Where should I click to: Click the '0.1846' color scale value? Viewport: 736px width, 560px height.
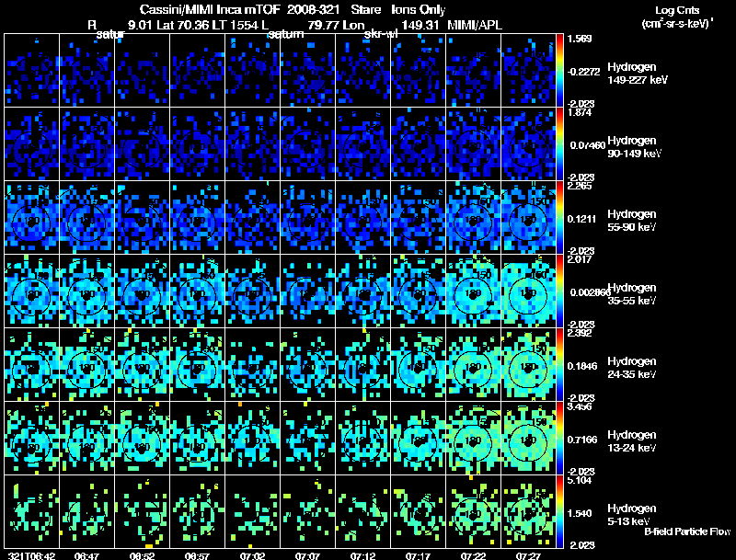click(x=581, y=366)
